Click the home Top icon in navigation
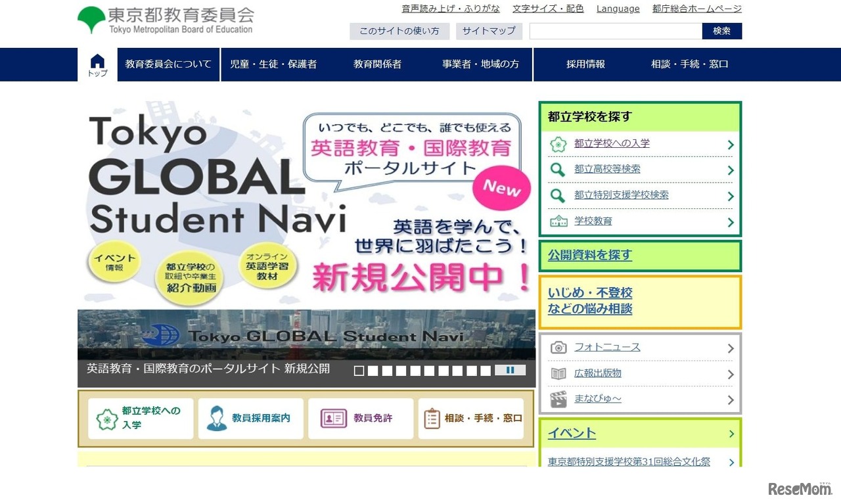The image size is (841, 504). click(x=97, y=65)
